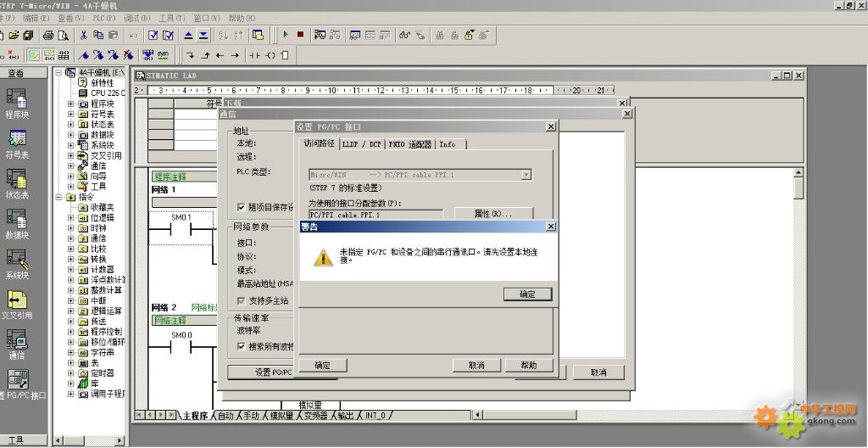Click the Line Right ladder icon
The height and width of the screenshot is (448, 868).
(235, 55)
